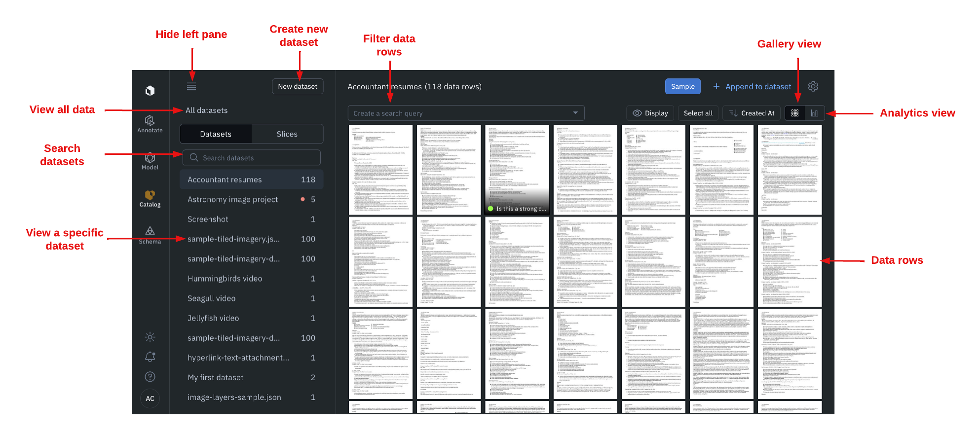Open the Create a search query dropdown
The width and height of the screenshot is (980, 434).
(x=466, y=113)
